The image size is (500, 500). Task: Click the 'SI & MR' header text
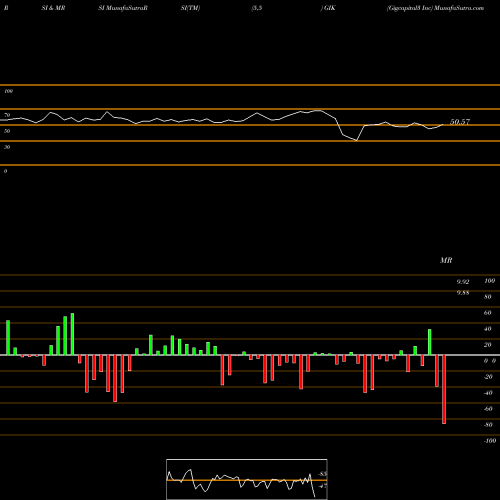click(x=53, y=8)
